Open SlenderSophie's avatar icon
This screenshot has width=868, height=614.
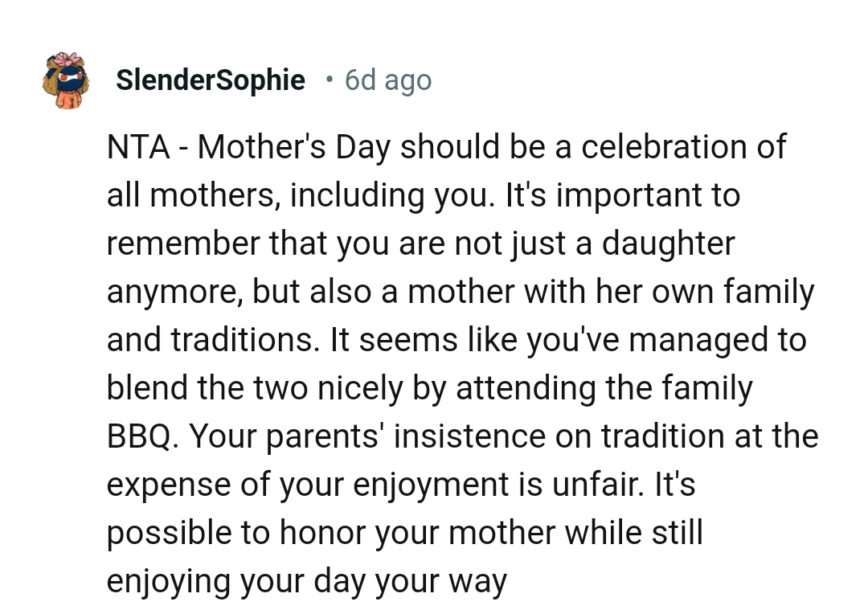[68, 80]
